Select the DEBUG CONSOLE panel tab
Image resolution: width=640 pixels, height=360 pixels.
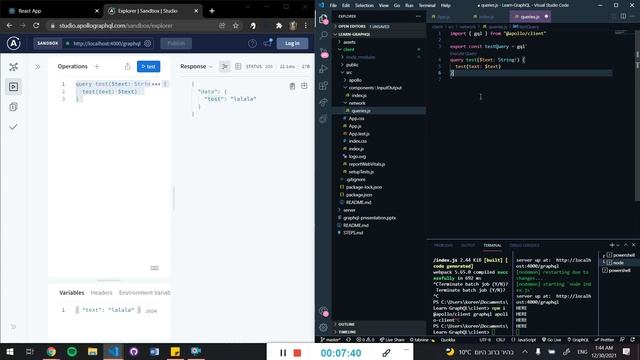[524, 245]
